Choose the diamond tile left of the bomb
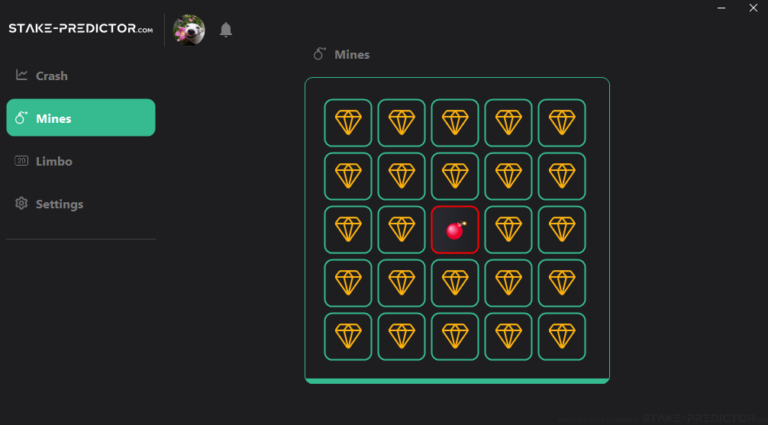The image size is (768, 425). coord(402,230)
